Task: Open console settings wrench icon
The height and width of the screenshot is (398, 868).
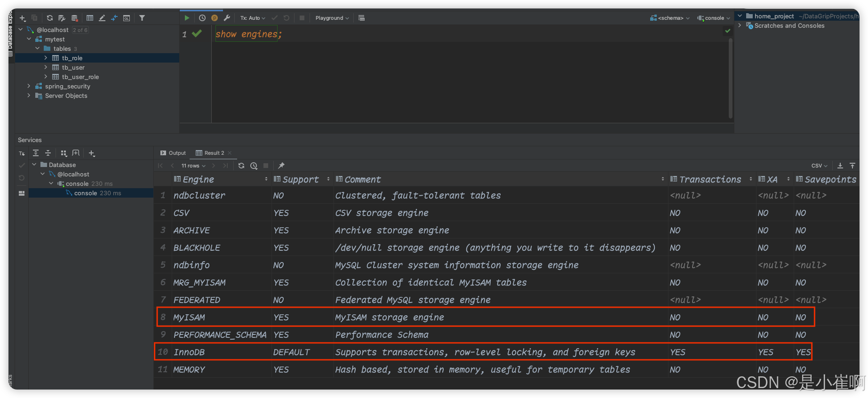Action: pos(227,18)
